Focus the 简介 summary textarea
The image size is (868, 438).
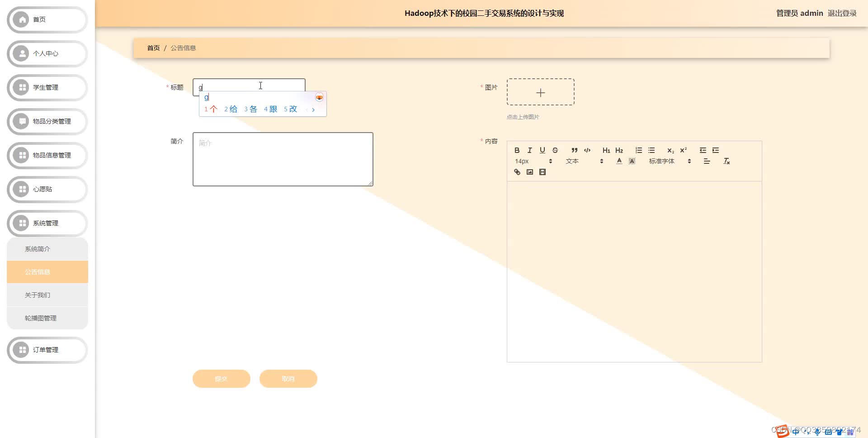[x=283, y=159]
